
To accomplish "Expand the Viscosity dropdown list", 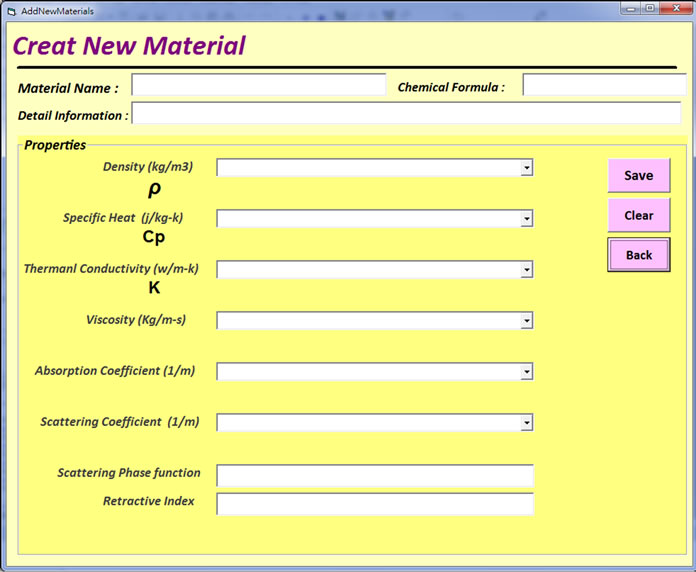I will point(526,321).
